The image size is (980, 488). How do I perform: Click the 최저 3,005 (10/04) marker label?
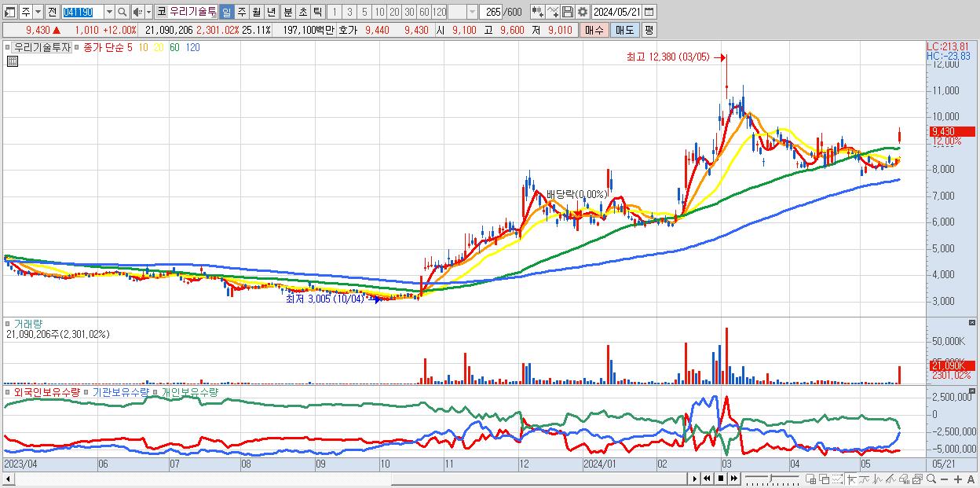click(324, 299)
